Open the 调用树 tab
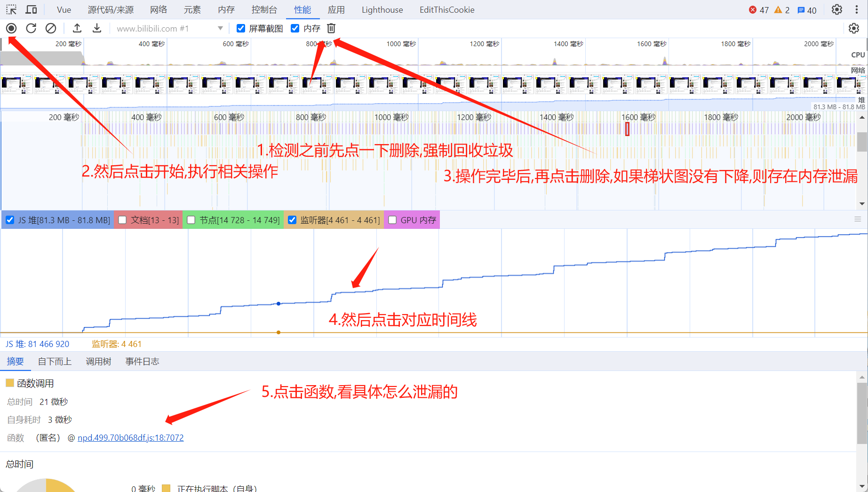This screenshot has height=492, width=868. click(98, 362)
